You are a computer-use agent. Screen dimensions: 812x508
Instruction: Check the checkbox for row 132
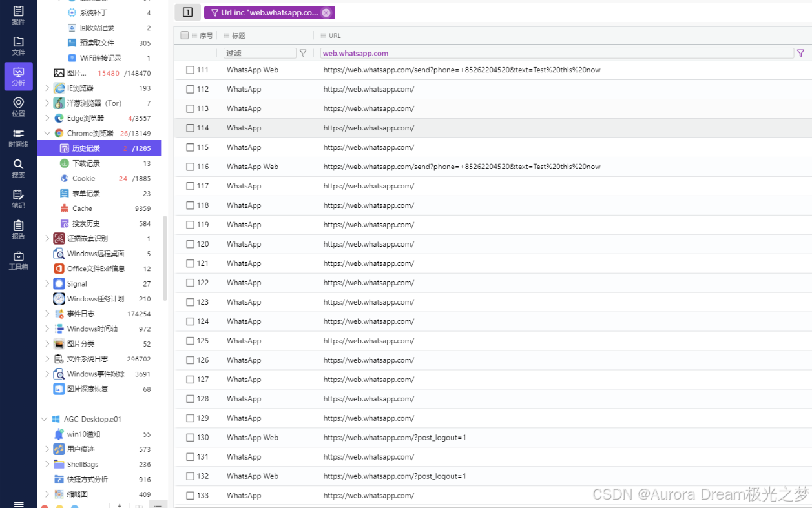click(191, 476)
